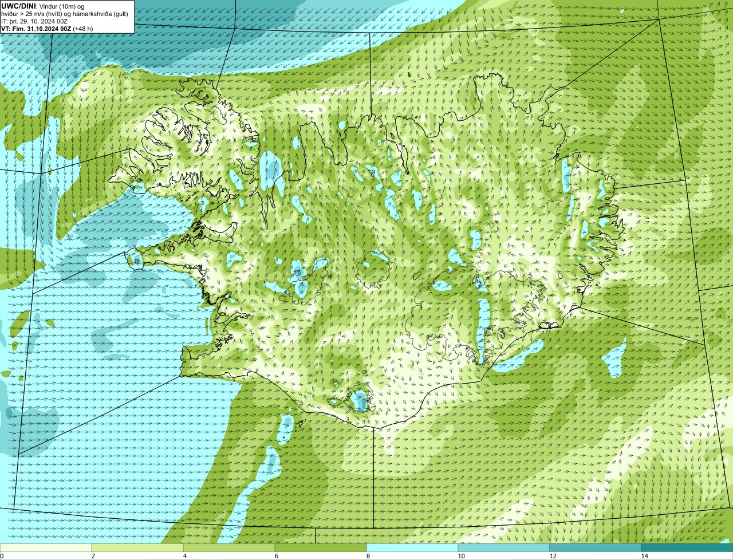Click the "UWC/DINI: Vindur (10m) og" title line

point(43,6)
